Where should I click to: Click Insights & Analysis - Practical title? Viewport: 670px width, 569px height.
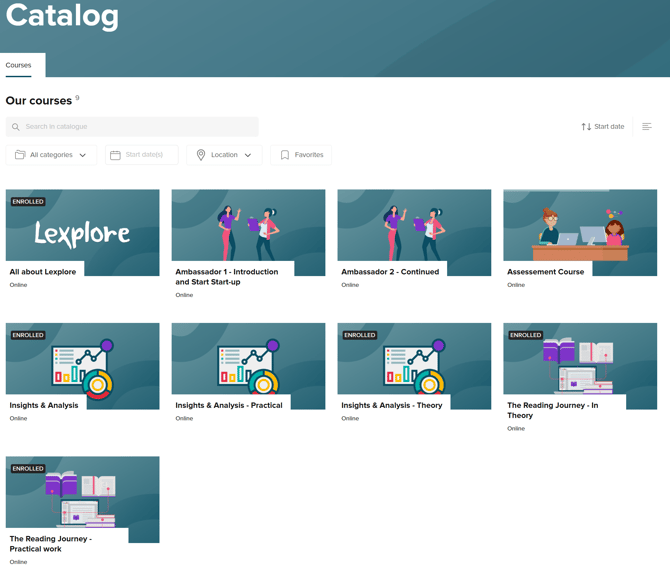coord(229,405)
